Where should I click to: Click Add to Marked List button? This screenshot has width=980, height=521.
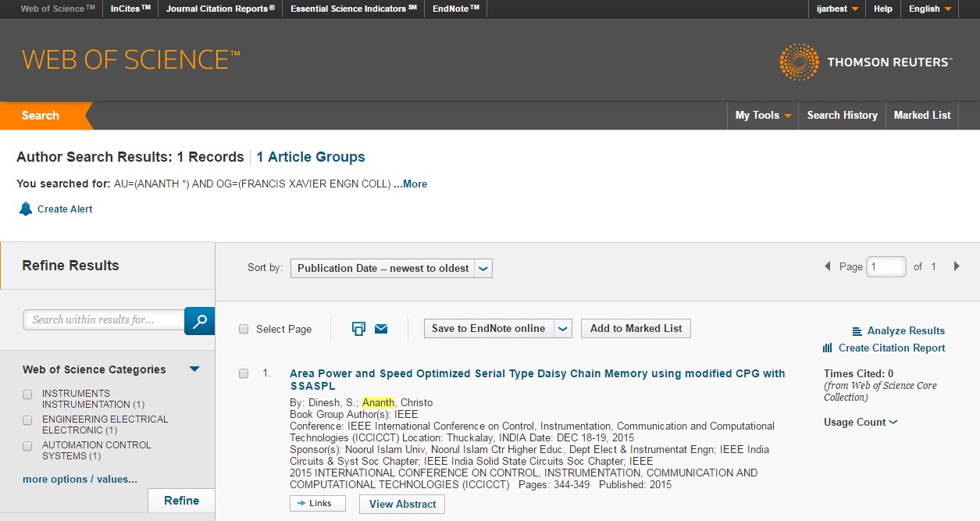pos(636,329)
